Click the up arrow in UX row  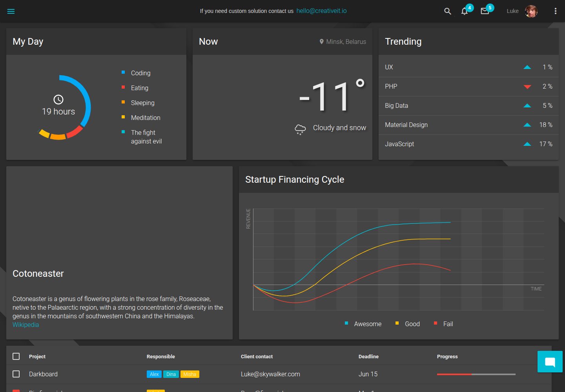pyautogui.click(x=527, y=67)
